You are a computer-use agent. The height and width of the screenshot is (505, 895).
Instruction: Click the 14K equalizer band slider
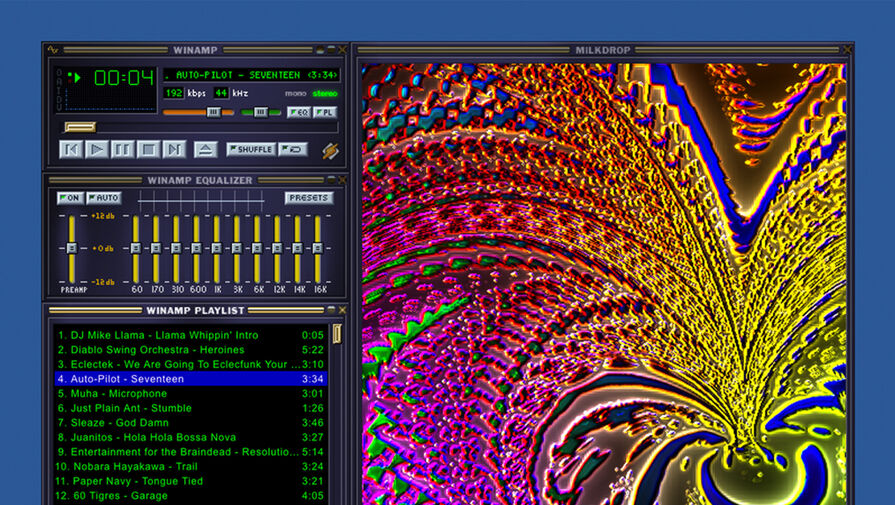point(297,249)
